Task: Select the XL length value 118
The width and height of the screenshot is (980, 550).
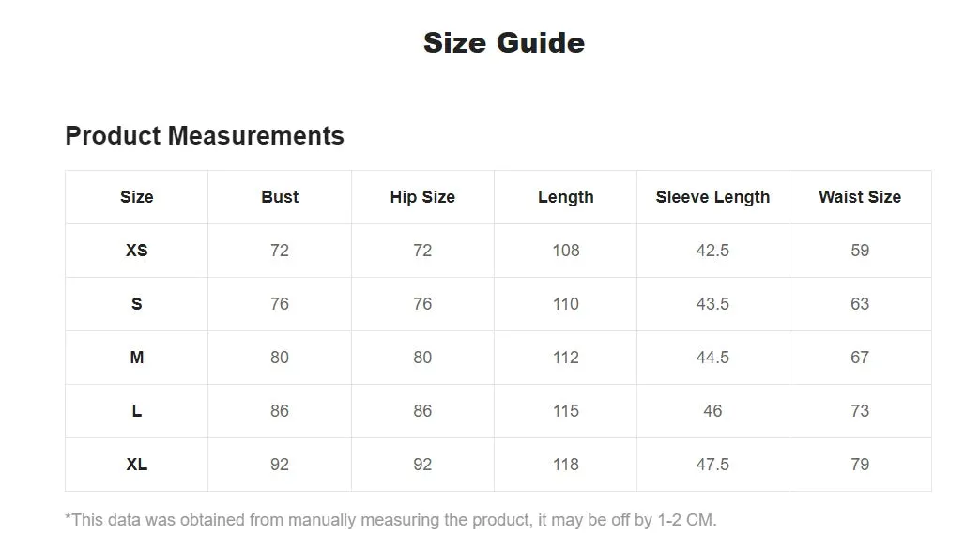Action: click(566, 465)
